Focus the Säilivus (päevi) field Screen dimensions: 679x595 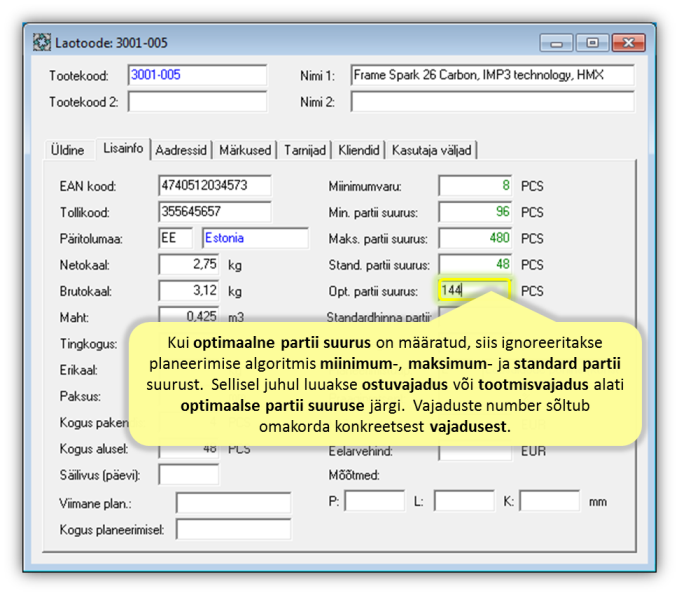click(189, 475)
